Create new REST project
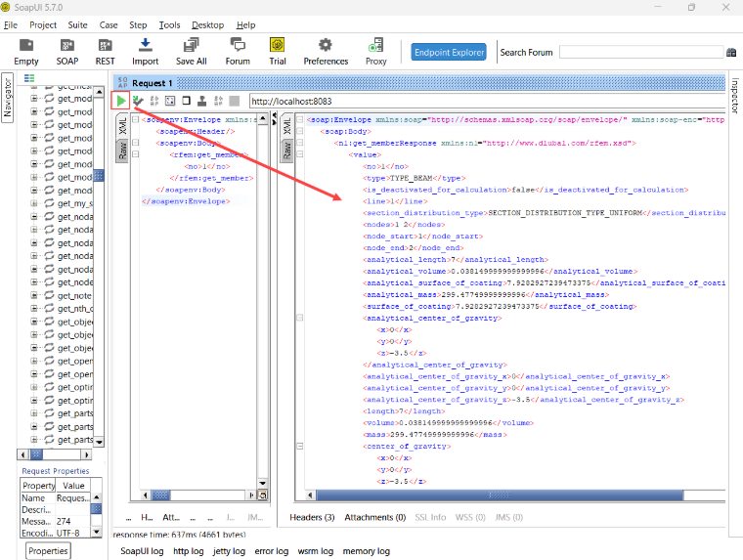The width and height of the screenshot is (743, 560). pyautogui.click(x=105, y=52)
